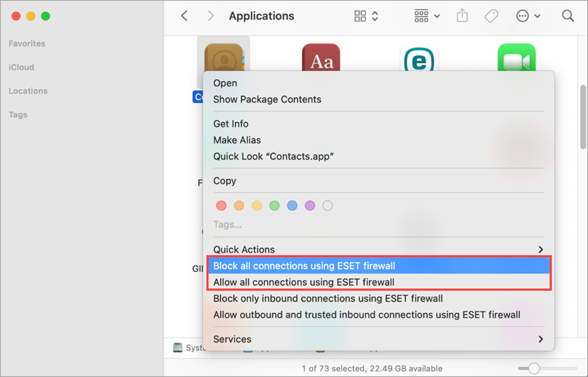Viewport: 588px width, 377px height.
Task: Apply the red tag color
Action: click(222, 205)
